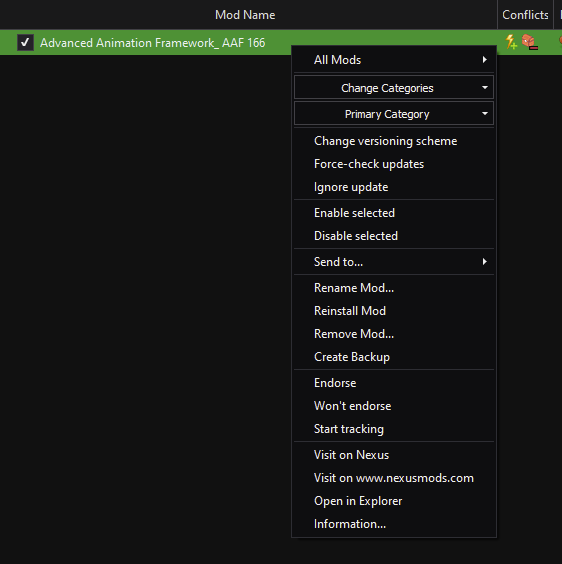Image resolution: width=562 pixels, height=564 pixels.
Task: Choose Ignore update
Action: 394,187
